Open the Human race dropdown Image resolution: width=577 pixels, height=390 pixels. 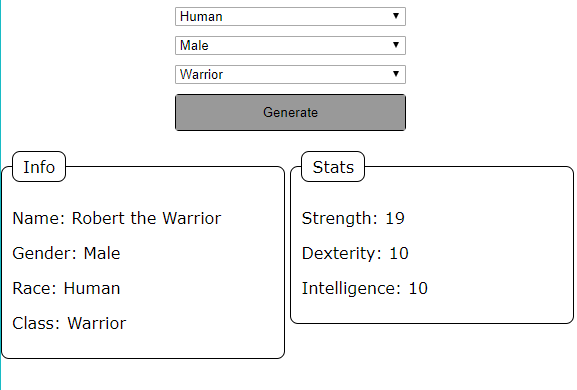(290, 17)
